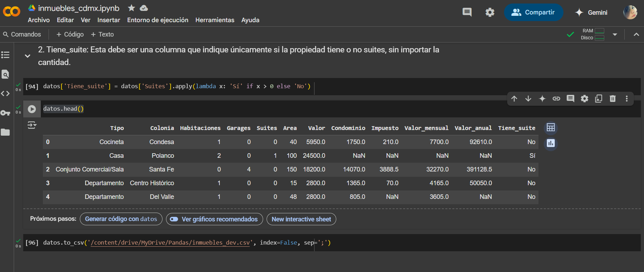The width and height of the screenshot is (644, 272).
Task: Add a comment to the cell
Action: [570, 99]
